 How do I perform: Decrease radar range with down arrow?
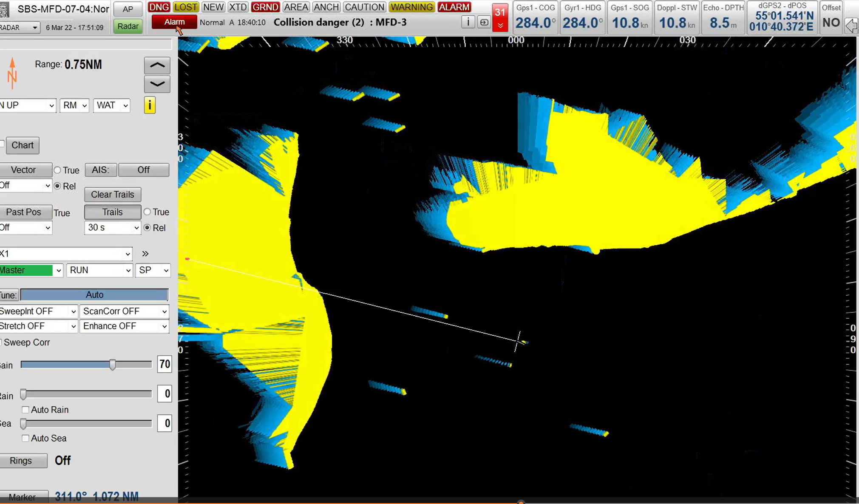157,84
